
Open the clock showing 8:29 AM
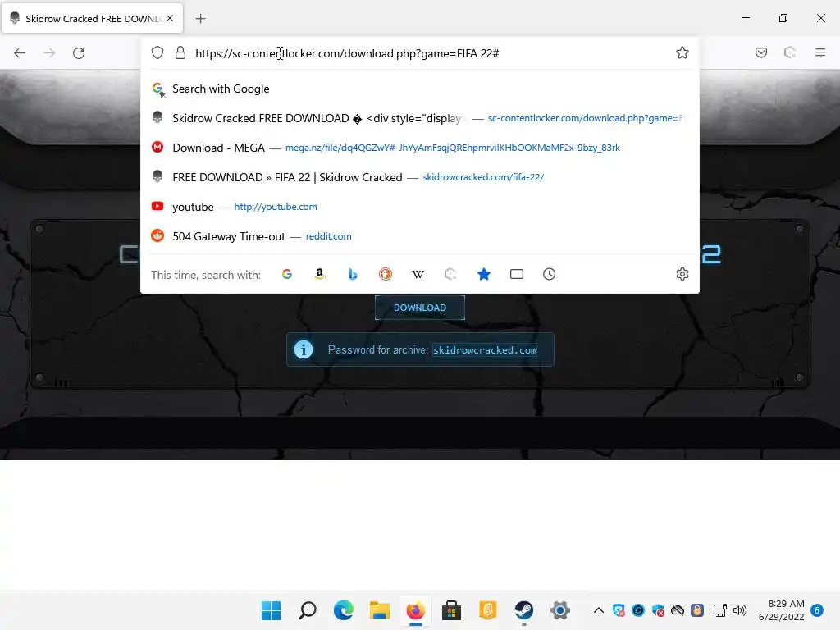pos(782,610)
